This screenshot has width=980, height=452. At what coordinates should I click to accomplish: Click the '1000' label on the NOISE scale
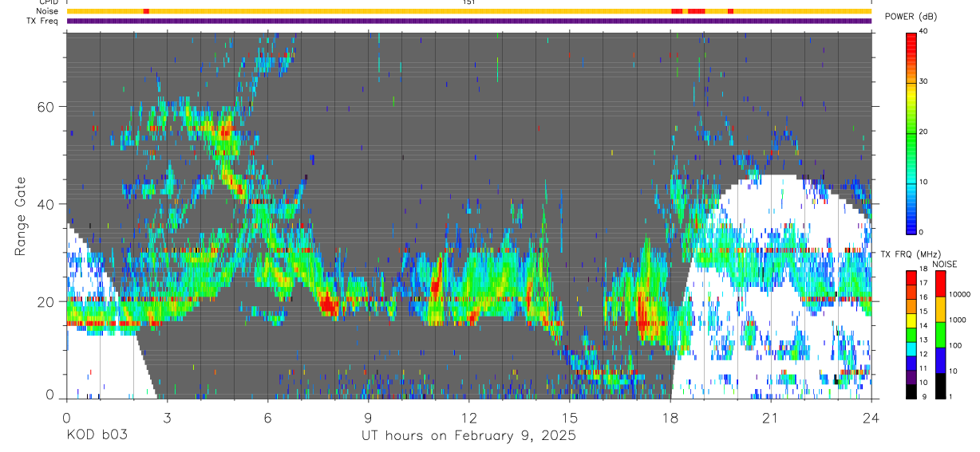click(x=958, y=320)
